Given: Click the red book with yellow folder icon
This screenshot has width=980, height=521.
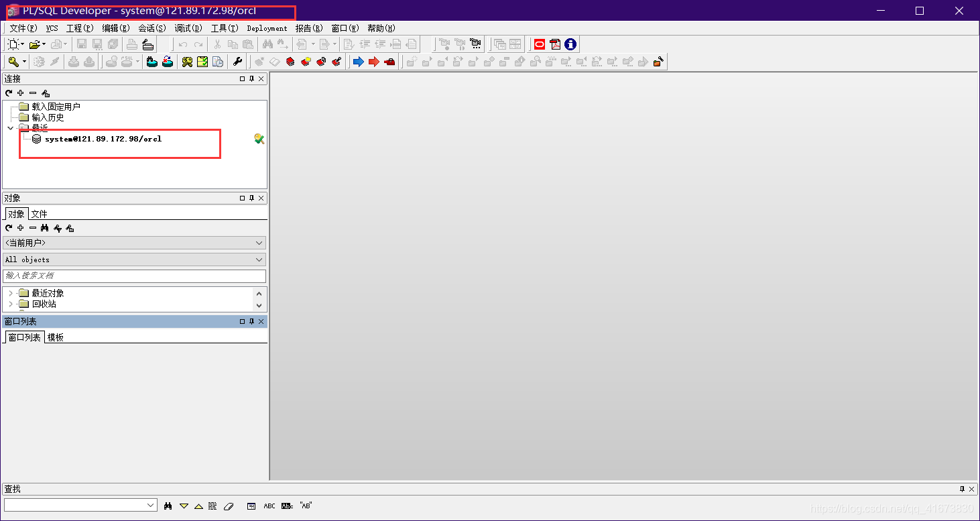Looking at the screenshot, I should [x=306, y=62].
